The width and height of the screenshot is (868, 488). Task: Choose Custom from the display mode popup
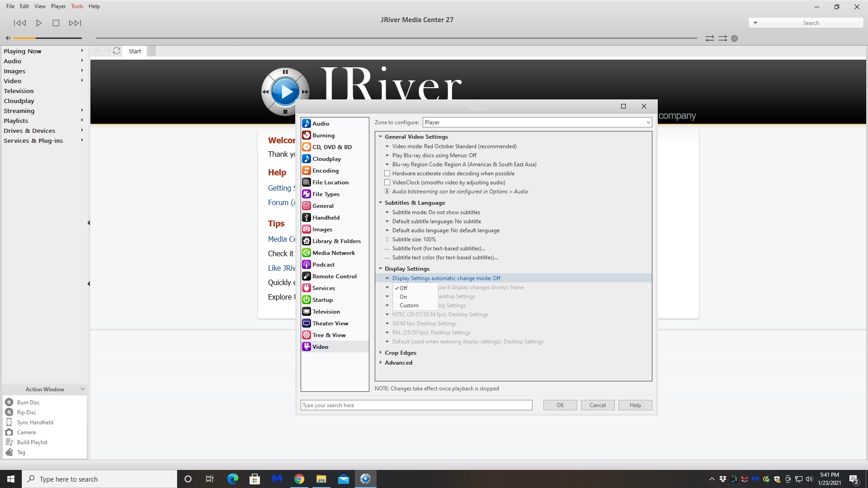click(415, 305)
